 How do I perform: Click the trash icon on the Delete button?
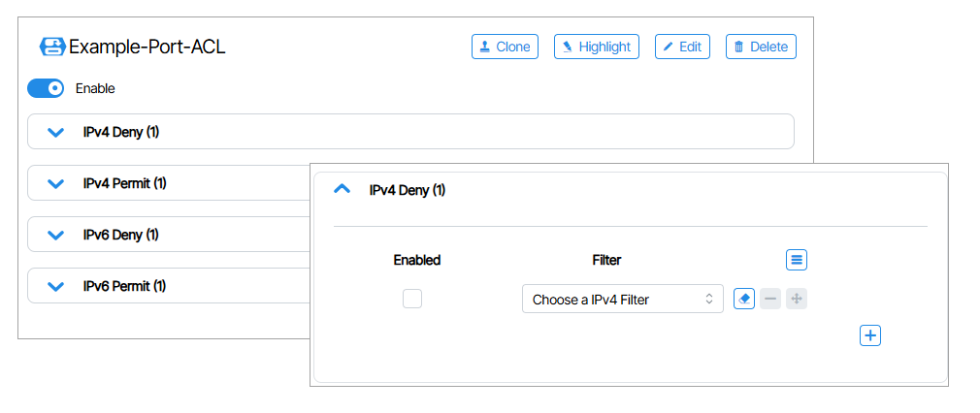tap(739, 47)
